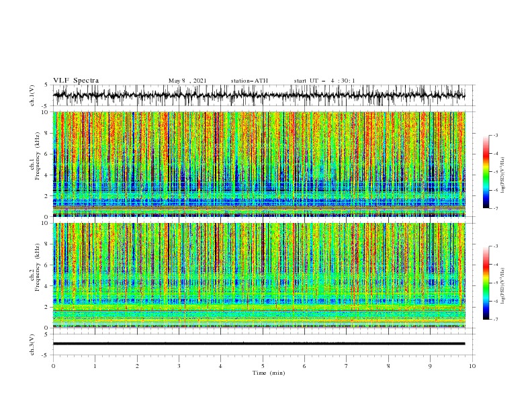
Task: Click the ch.1 "Frequency (kHz)" axis label
Action: click(38, 155)
